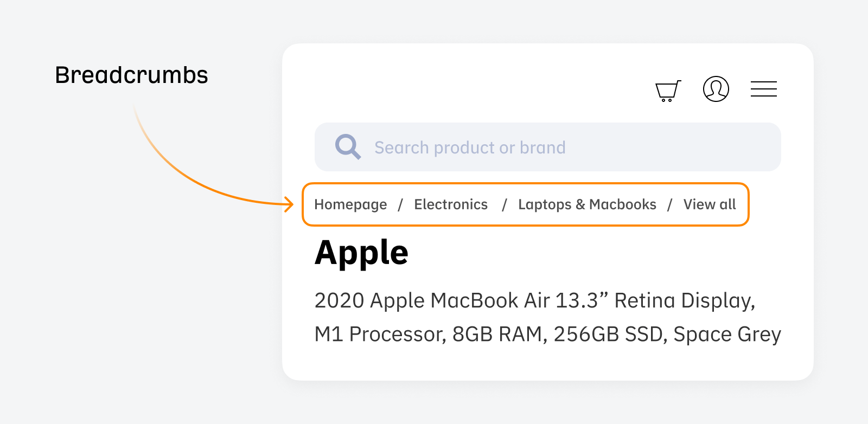
Task: Tap the circular account avatar icon
Action: (x=716, y=89)
